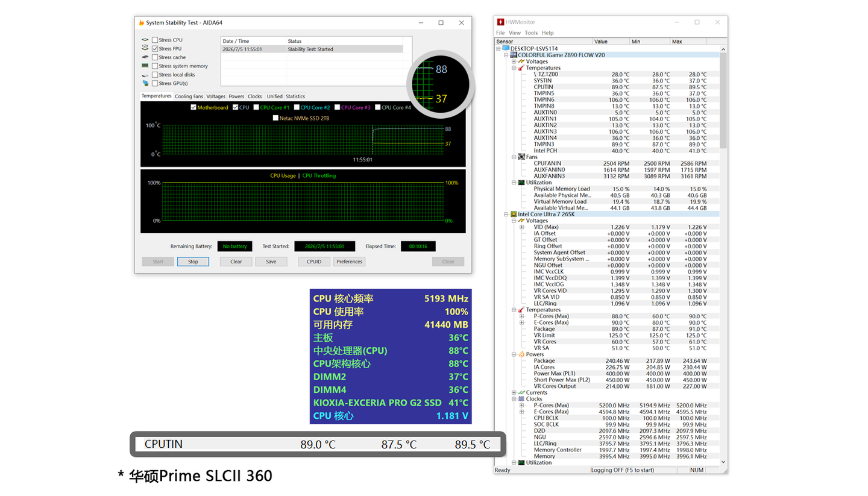Enable CPU Core #3 graph checkbox
Viewport: 868px width, 496px height.
pos(337,107)
